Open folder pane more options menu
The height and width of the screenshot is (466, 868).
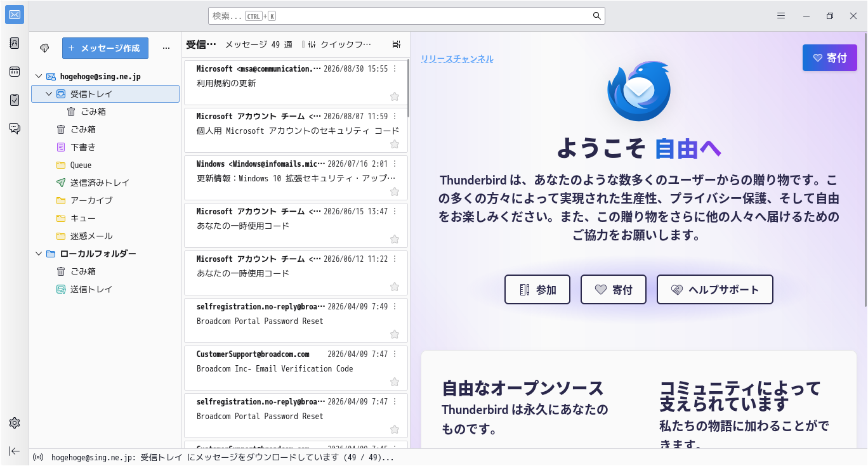click(166, 48)
